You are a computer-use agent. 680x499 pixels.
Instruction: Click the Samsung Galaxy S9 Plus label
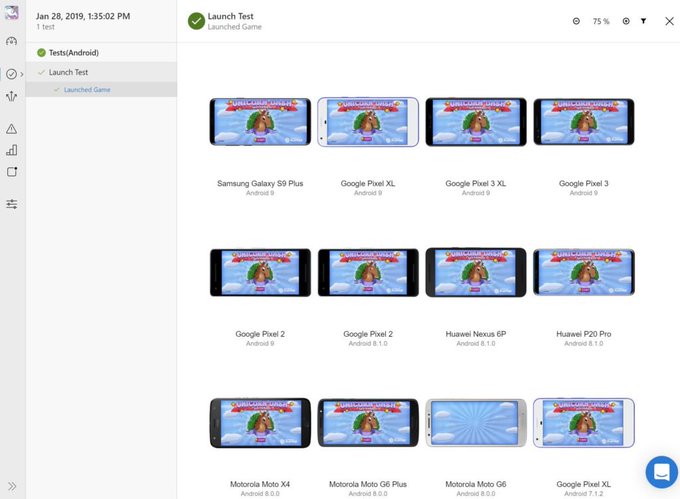click(260, 183)
